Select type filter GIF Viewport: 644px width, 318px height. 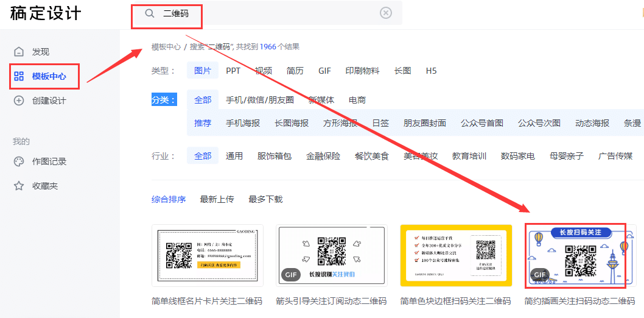[324, 71]
